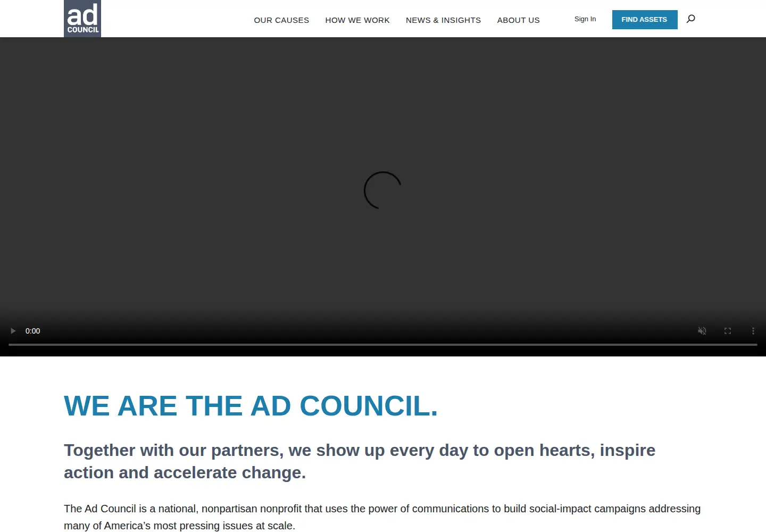Viewport: 766px width, 532px height.
Task: Click the paragraph about national nonpartisan nonprofit
Action: click(x=382, y=517)
